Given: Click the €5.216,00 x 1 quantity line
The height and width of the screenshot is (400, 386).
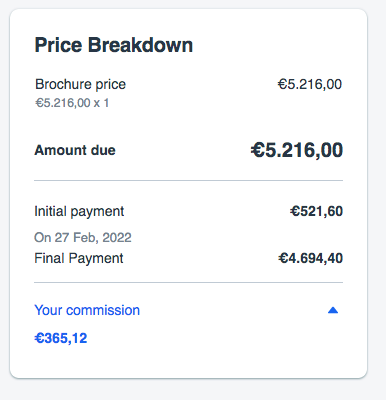Looking at the screenshot, I should coord(72,103).
